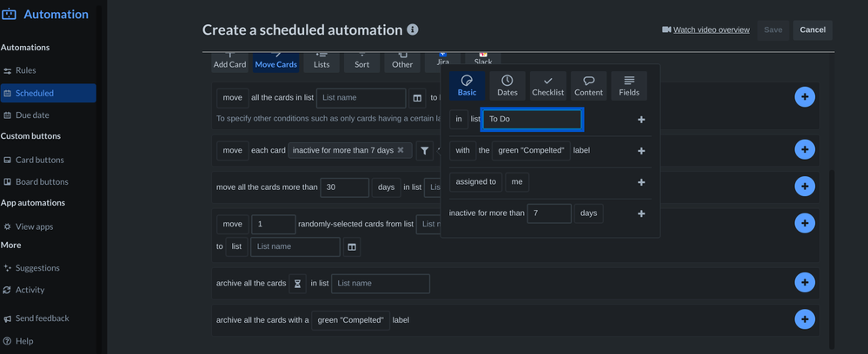
Task: Toggle the 'me' assignee option
Action: (517, 182)
